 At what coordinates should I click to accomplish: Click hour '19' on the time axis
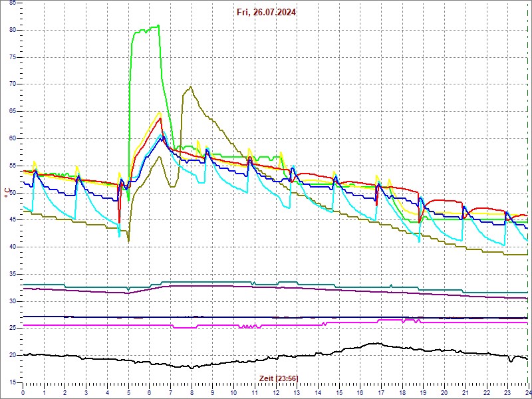tap(423, 392)
